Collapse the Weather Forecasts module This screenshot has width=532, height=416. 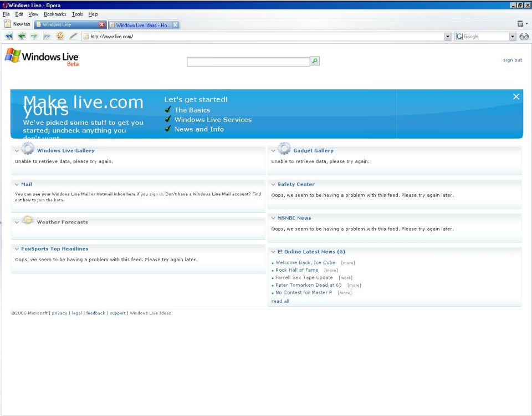pos(17,222)
